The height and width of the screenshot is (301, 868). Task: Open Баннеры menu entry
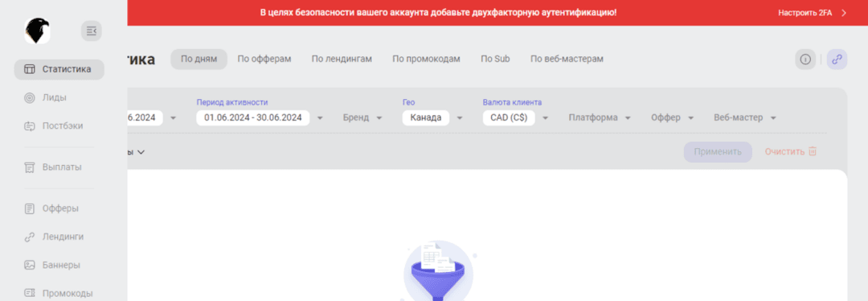(61, 265)
